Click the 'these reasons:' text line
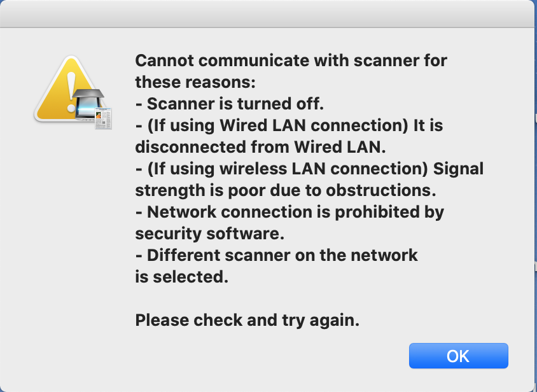 [x=194, y=82]
